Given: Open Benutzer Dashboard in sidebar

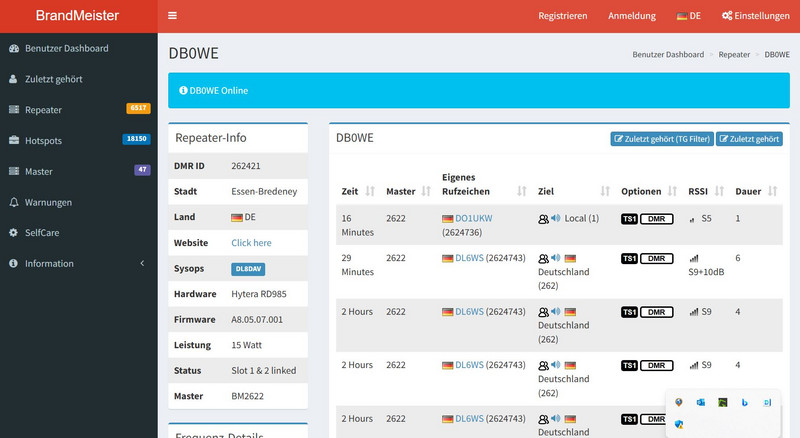Looking at the screenshot, I should point(79,48).
